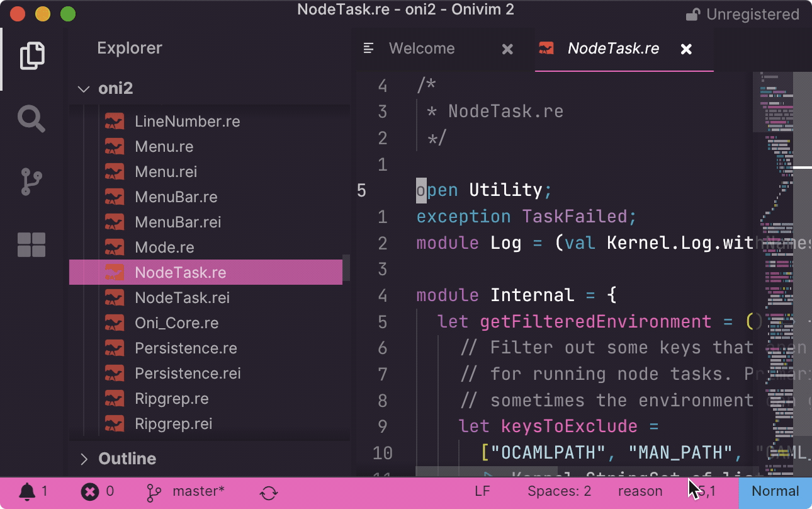Click the 'open Utility;' code line

[484, 190]
